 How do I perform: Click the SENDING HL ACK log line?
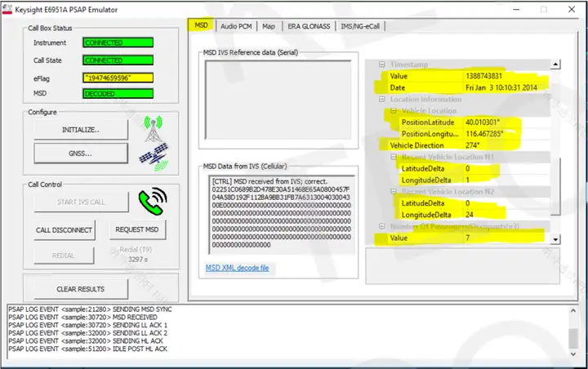[x=86, y=341]
